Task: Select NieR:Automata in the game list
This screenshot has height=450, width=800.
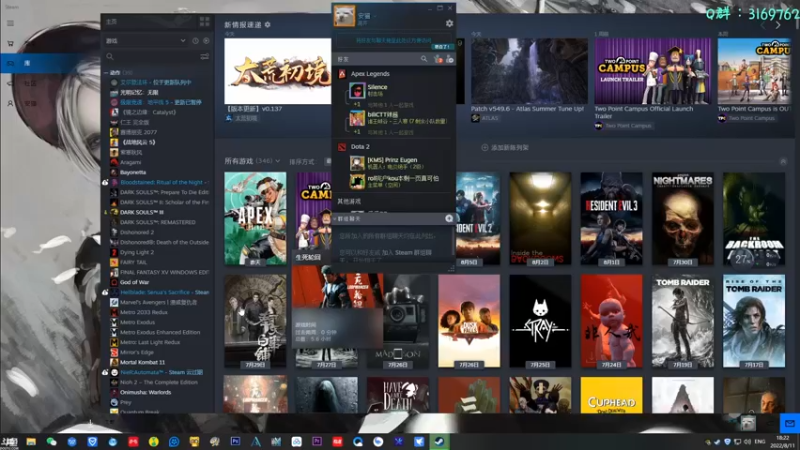Action: [x=161, y=372]
